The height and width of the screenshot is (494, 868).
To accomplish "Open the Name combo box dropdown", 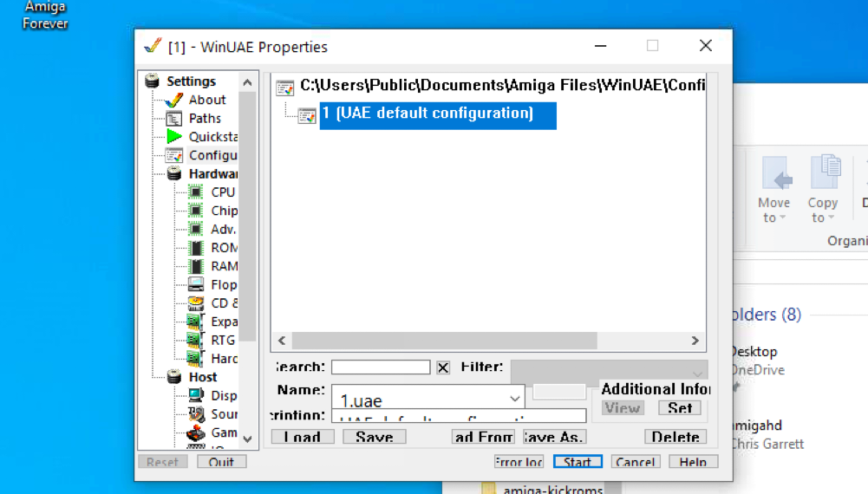I will point(515,399).
